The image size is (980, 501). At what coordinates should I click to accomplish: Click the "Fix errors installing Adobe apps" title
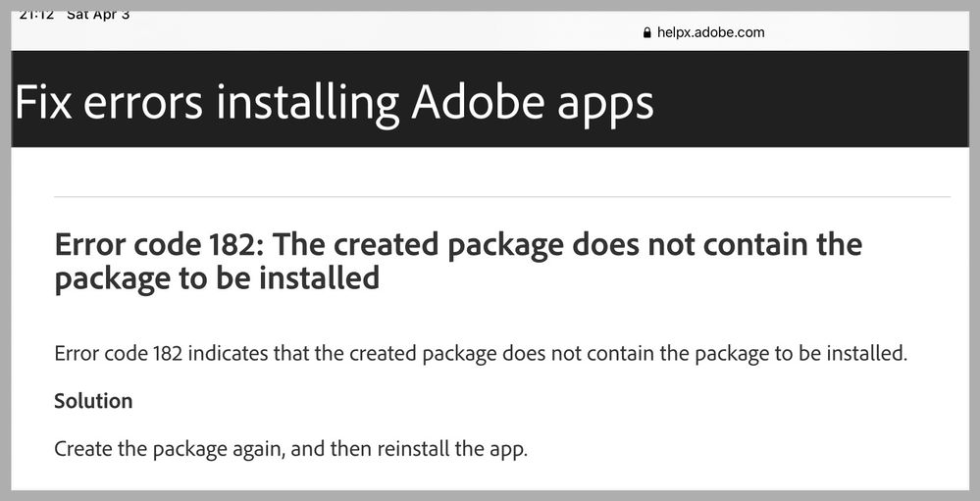pos(334,102)
